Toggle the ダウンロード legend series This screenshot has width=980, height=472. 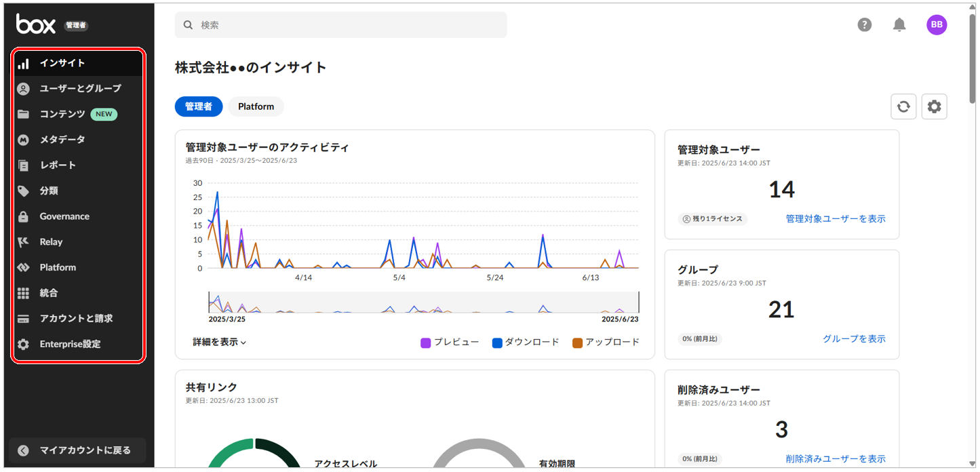525,342
